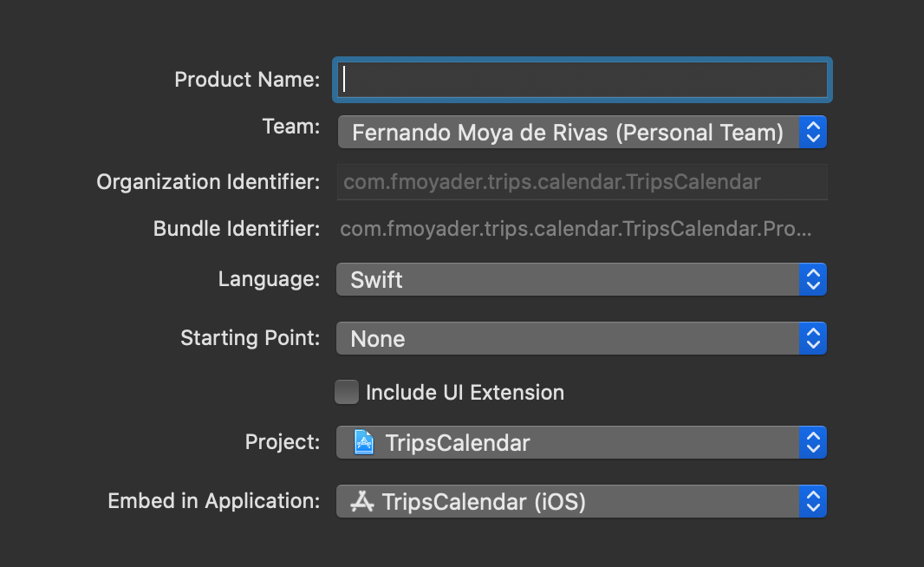Click the blue arrows on Language selector
This screenshot has width=924, height=567.
tap(812, 280)
